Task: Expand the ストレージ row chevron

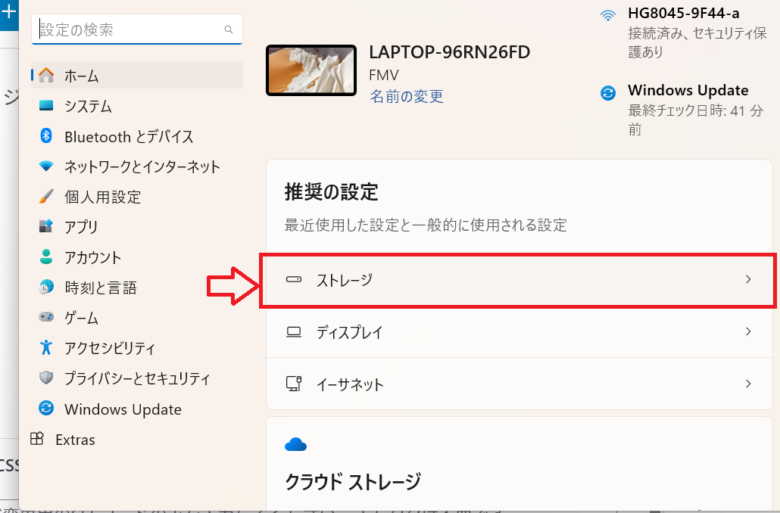Action: click(x=748, y=280)
